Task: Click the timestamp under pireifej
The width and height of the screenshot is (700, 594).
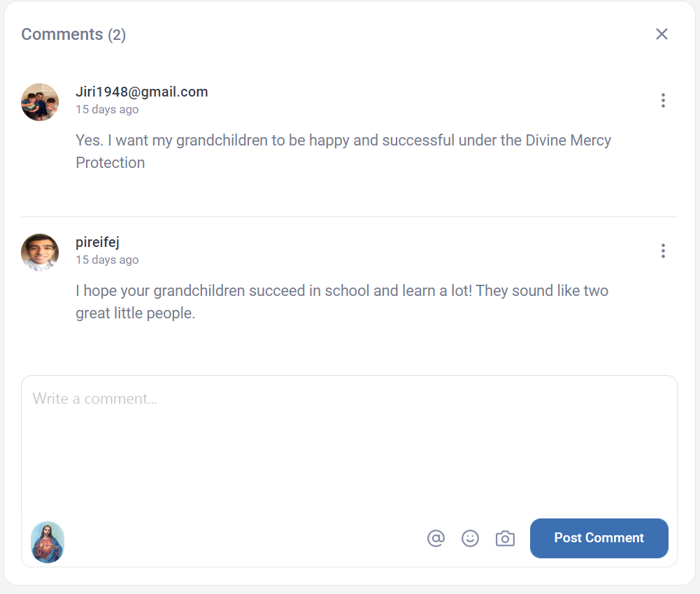Action: [x=107, y=260]
